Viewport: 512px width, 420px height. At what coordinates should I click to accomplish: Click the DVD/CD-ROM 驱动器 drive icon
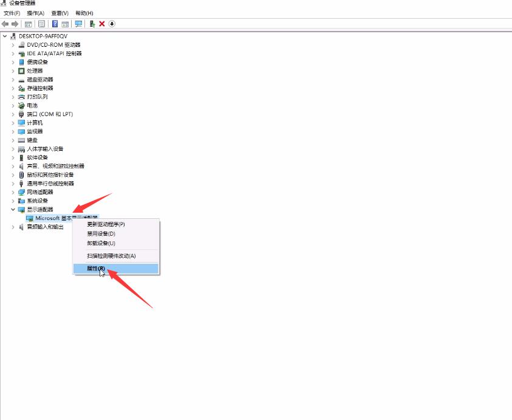pos(21,45)
